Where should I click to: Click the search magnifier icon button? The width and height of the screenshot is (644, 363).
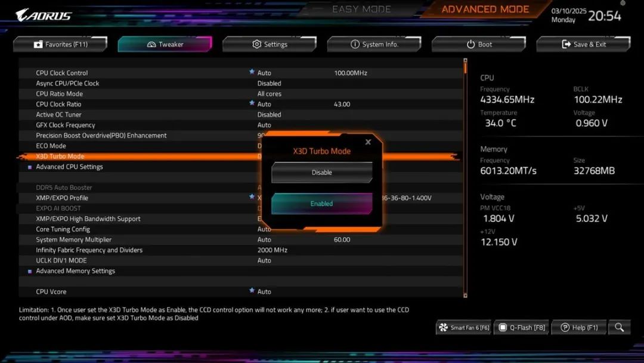point(619,328)
